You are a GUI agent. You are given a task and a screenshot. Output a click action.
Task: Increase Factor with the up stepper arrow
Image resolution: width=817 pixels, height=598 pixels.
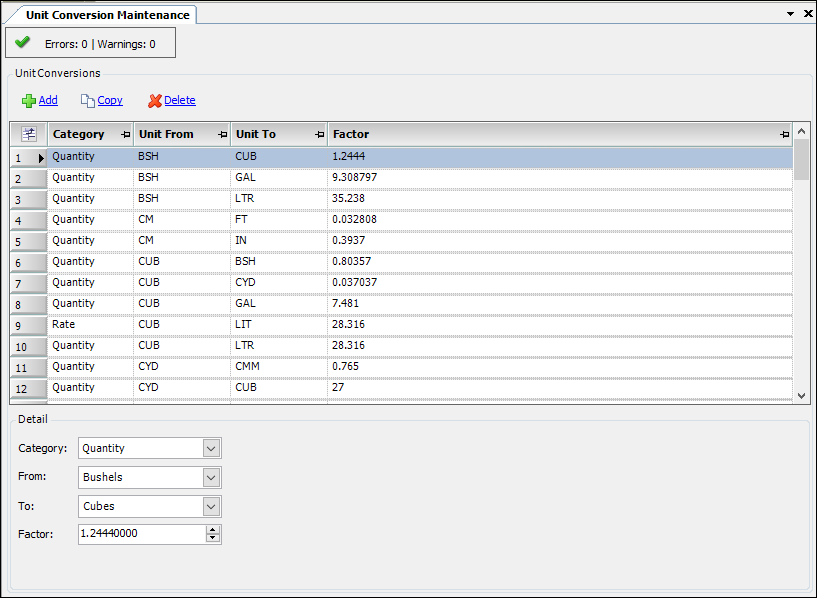pos(213,529)
